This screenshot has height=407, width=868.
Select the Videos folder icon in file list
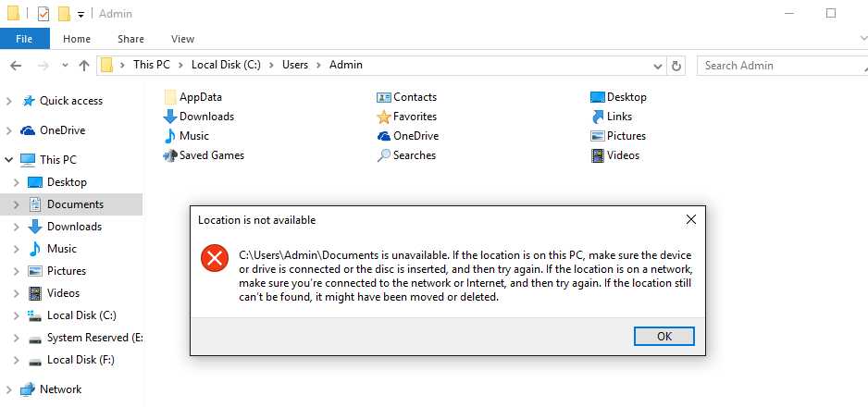pos(598,155)
